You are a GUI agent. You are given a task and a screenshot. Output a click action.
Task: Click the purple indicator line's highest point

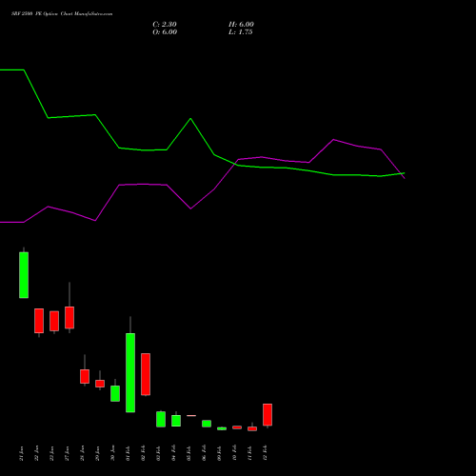click(x=333, y=139)
